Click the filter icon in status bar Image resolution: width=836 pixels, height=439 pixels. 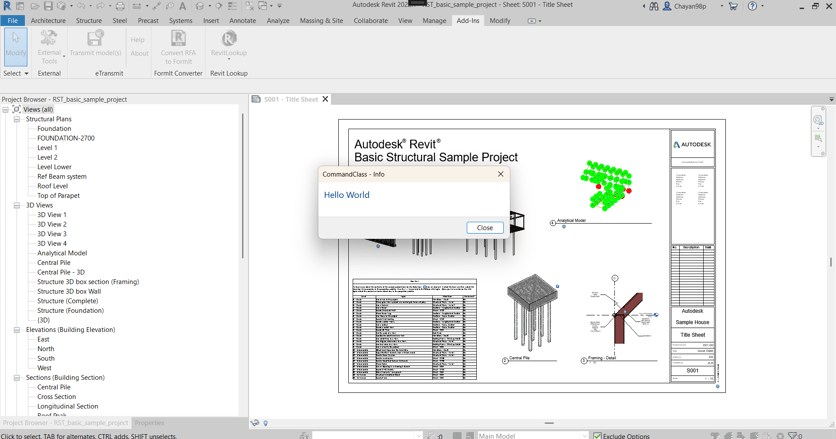click(x=793, y=435)
